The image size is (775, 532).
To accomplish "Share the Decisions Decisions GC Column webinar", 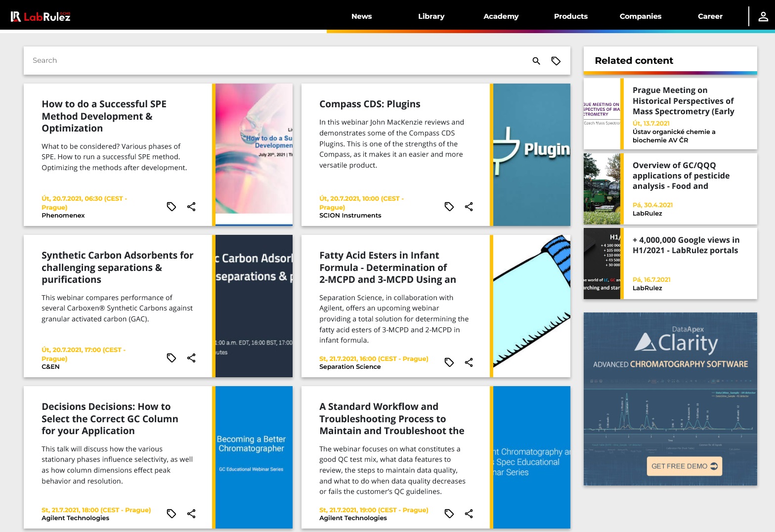I will click(191, 514).
